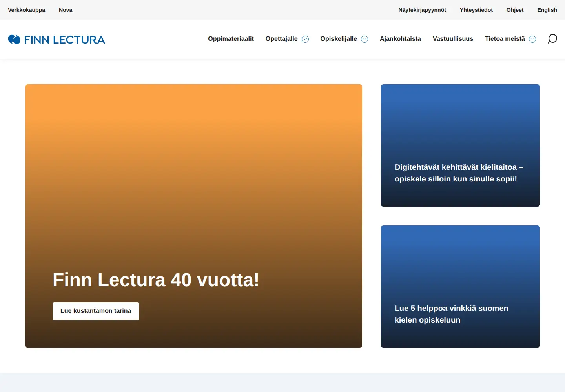Open the Ohjeet link

(515, 10)
